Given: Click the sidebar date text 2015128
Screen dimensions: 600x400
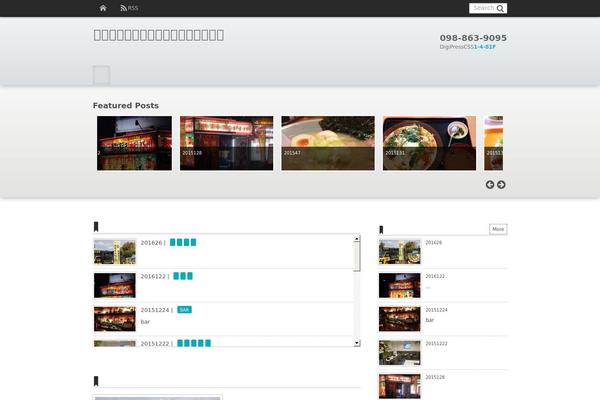Looking at the screenshot, I should [x=435, y=377].
